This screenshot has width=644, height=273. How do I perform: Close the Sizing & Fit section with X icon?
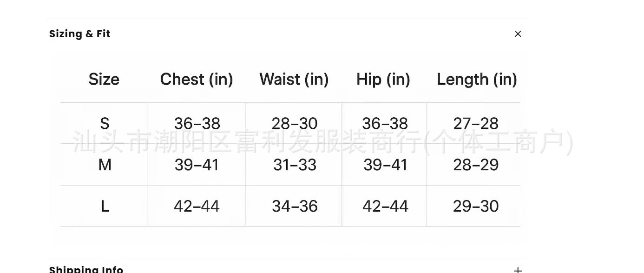(x=518, y=34)
